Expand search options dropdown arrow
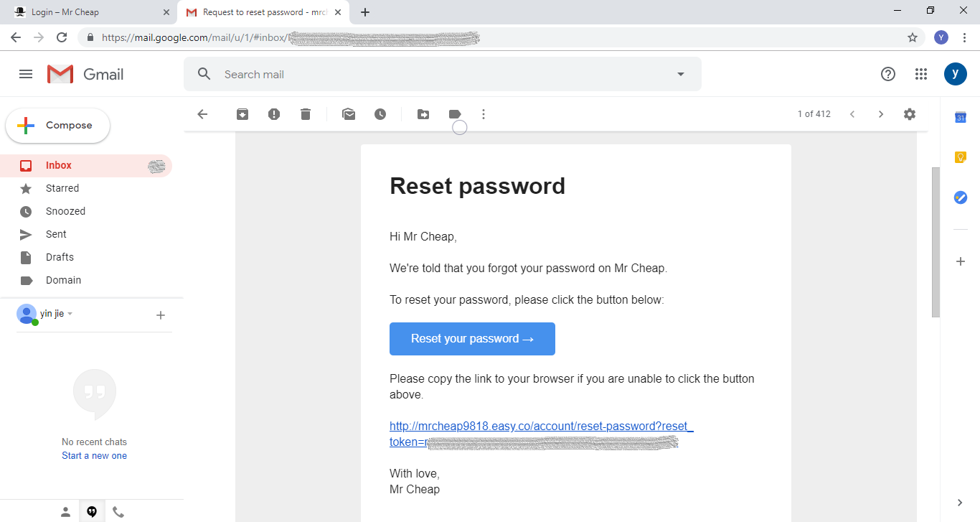The image size is (980, 522). 681,74
